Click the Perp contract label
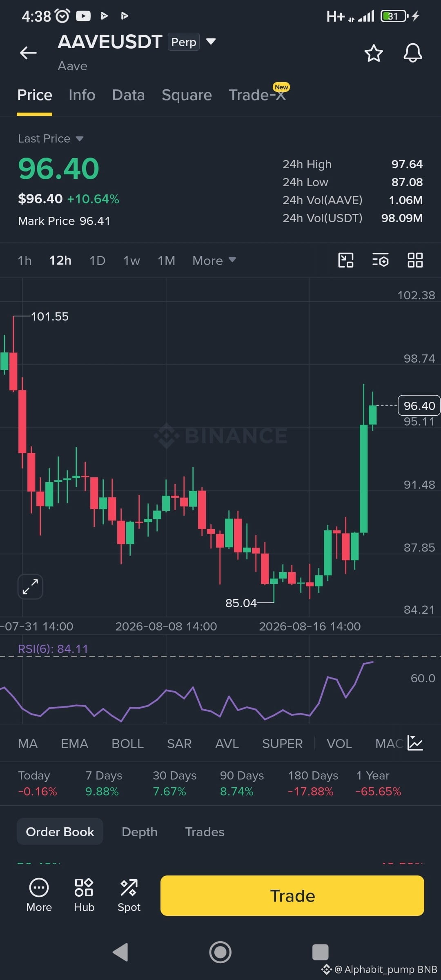This screenshot has height=980, width=441. (x=184, y=42)
